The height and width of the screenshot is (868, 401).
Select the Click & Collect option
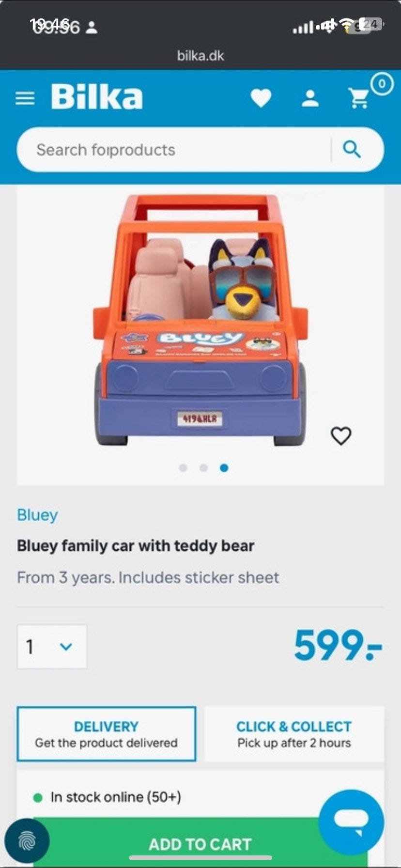click(x=294, y=734)
